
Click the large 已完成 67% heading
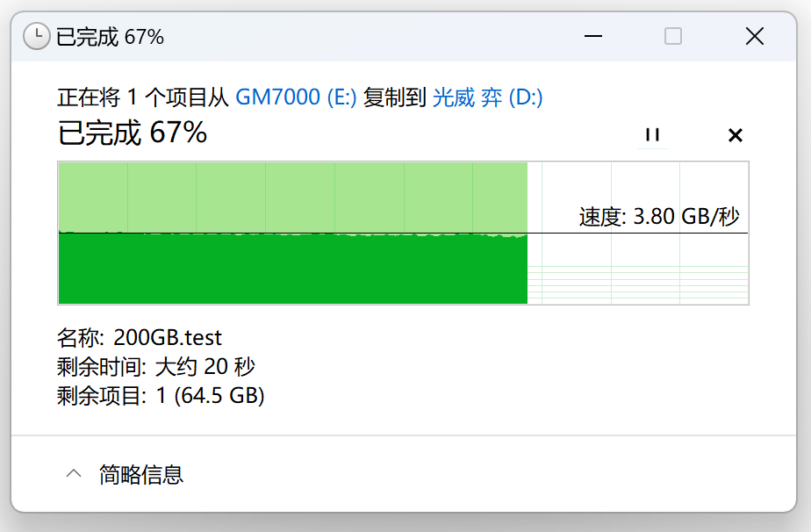(133, 133)
